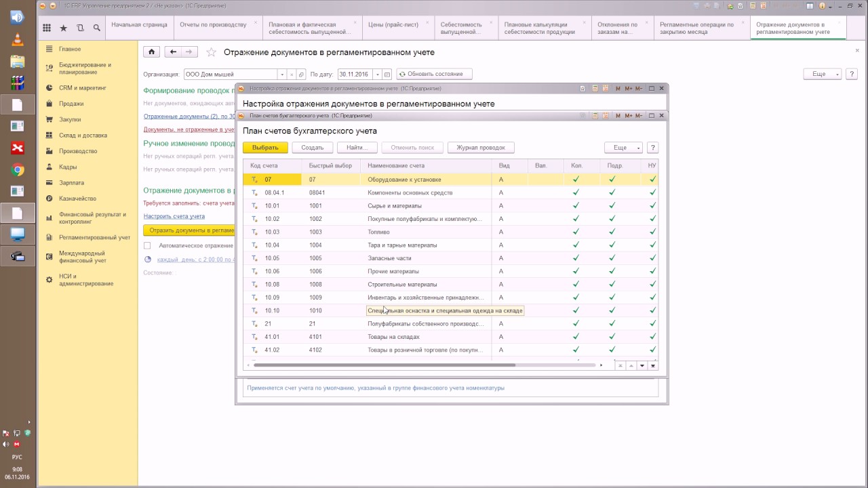Open help question mark in Plan счетов
The width and height of the screenshot is (868, 488).
tap(652, 147)
